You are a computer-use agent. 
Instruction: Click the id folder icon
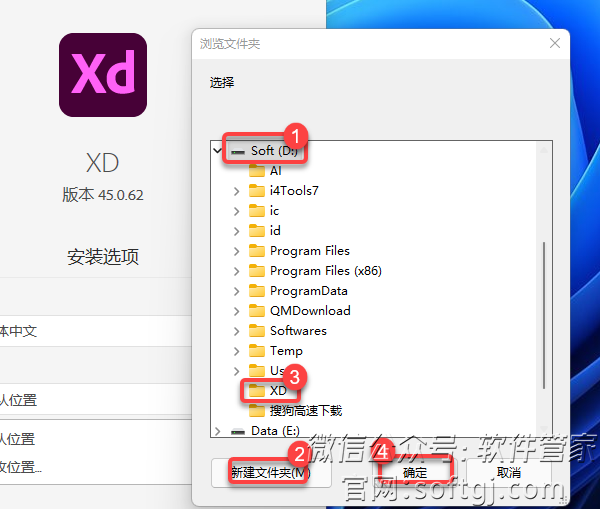tap(257, 230)
